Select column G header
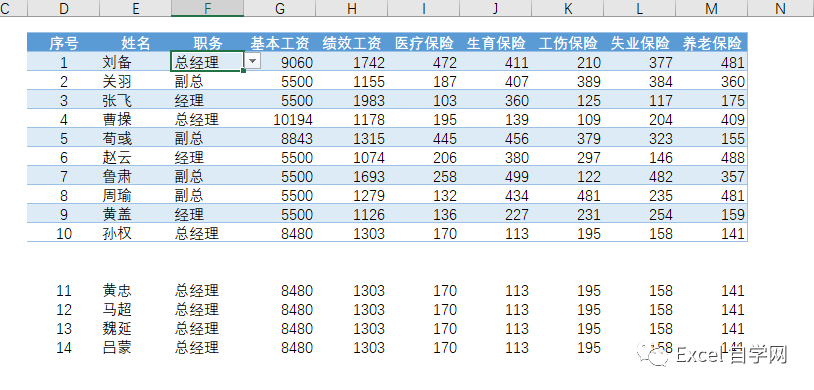814x390 pixels. coord(280,8)
